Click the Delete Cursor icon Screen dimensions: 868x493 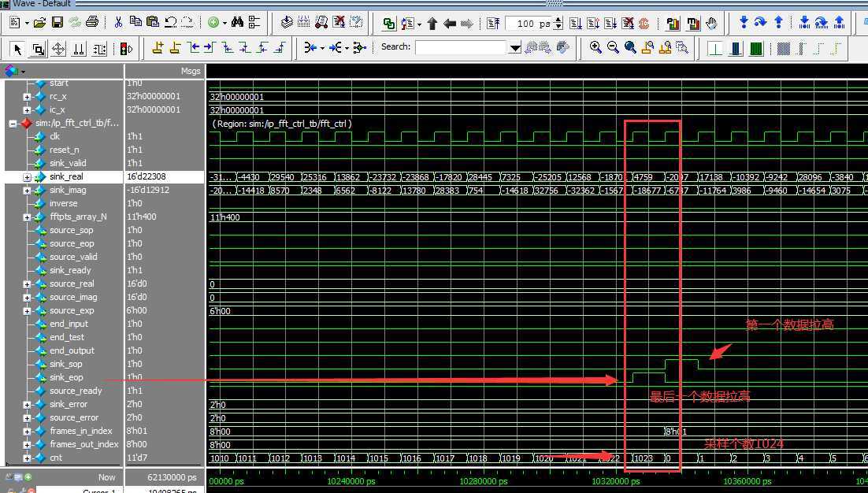click(175, 49)
